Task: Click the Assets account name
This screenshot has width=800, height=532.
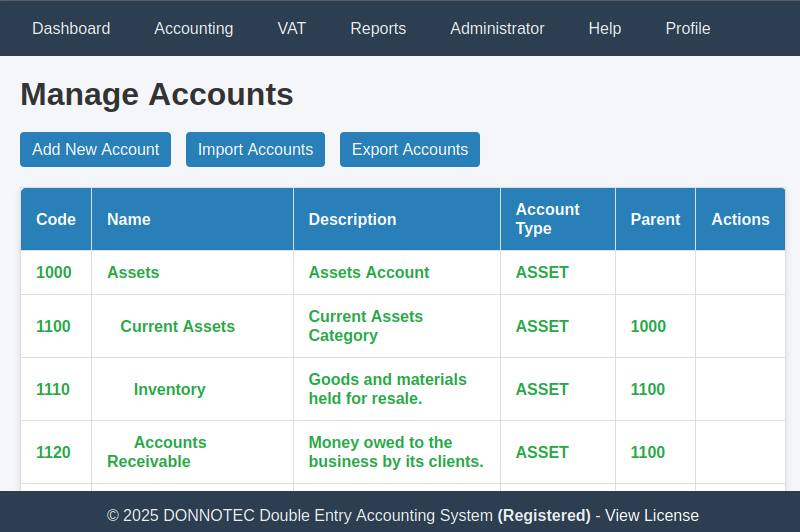Action: pos(133,272)
